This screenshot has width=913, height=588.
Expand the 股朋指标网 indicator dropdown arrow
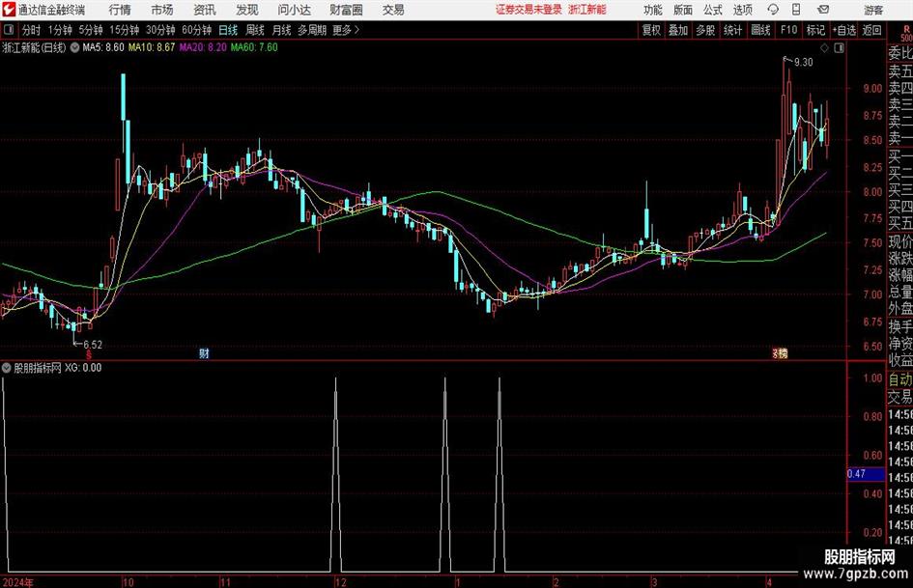click(7, 367)
